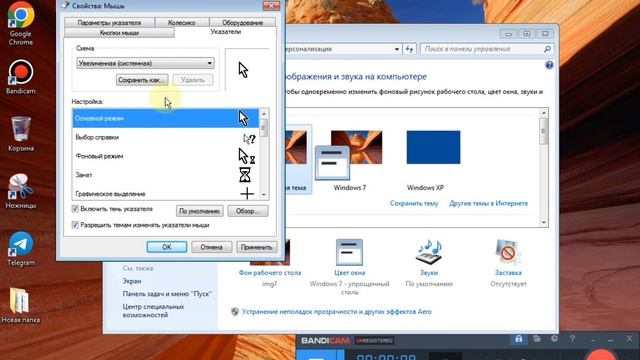Select Графическое выделение pointer row

[x=166, y=193]
